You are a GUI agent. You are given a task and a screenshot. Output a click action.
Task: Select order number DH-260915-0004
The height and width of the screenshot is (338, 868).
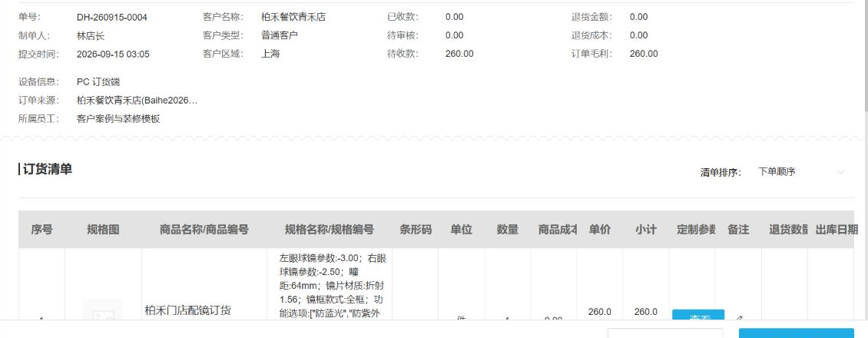(x=112, y=17)
